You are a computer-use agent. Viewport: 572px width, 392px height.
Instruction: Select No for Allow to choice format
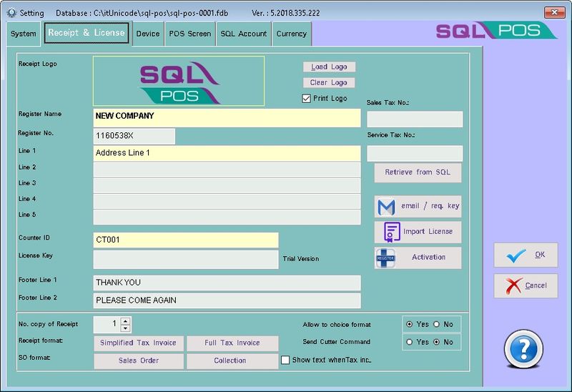437,325
